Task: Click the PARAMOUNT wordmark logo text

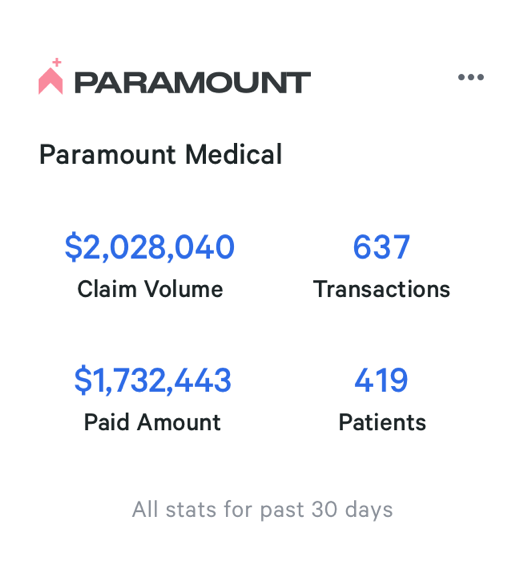Action: 193,82
